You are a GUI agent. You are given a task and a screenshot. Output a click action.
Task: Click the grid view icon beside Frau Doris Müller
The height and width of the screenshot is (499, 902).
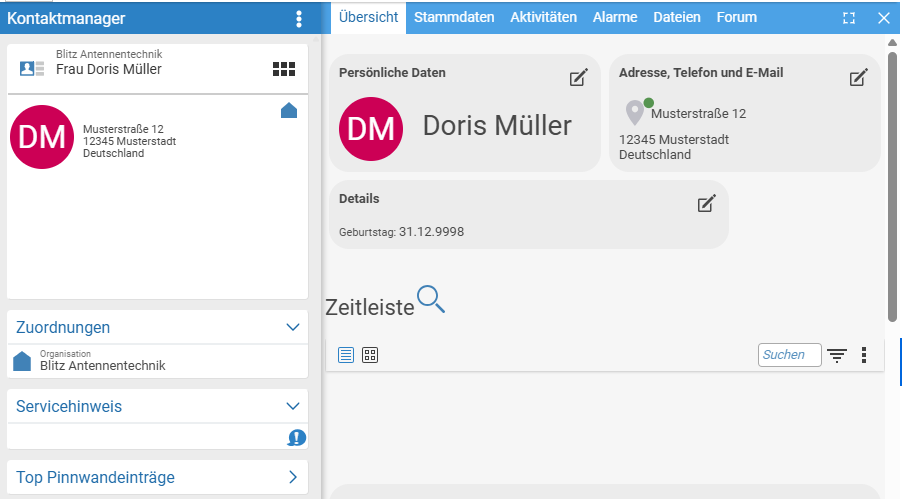click(284, 69)
